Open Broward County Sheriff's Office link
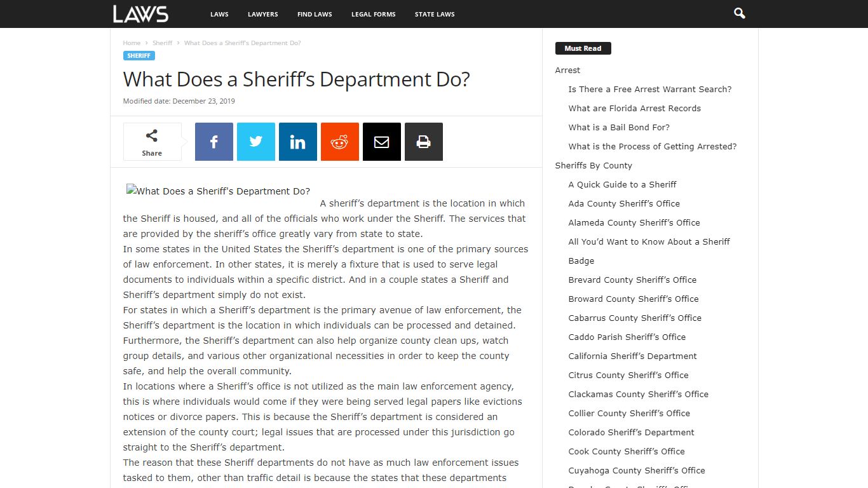This screenshot has height=488, width=868. (634, 299)
